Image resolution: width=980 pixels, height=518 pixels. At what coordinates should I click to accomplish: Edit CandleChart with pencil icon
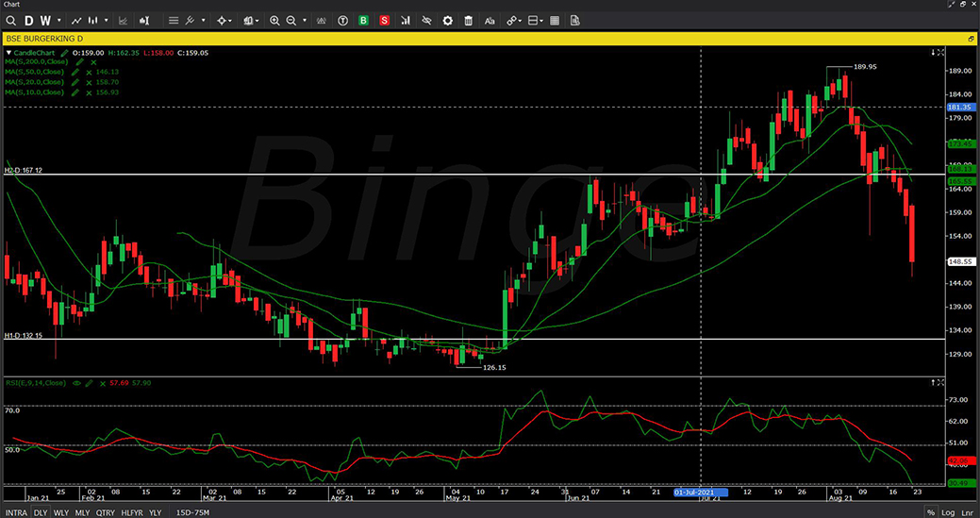click(x=64, y=53)
